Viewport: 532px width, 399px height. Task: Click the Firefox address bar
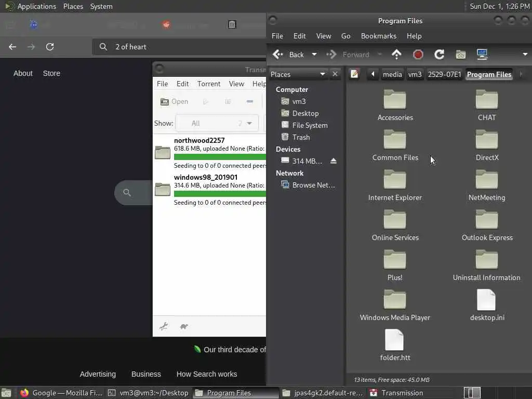pyautogui.click(x=179, y=47)
